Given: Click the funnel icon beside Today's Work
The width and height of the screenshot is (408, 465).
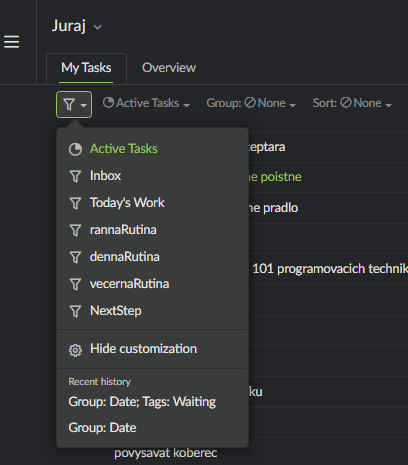Looking at the screenshot, I should coord(75,203).
